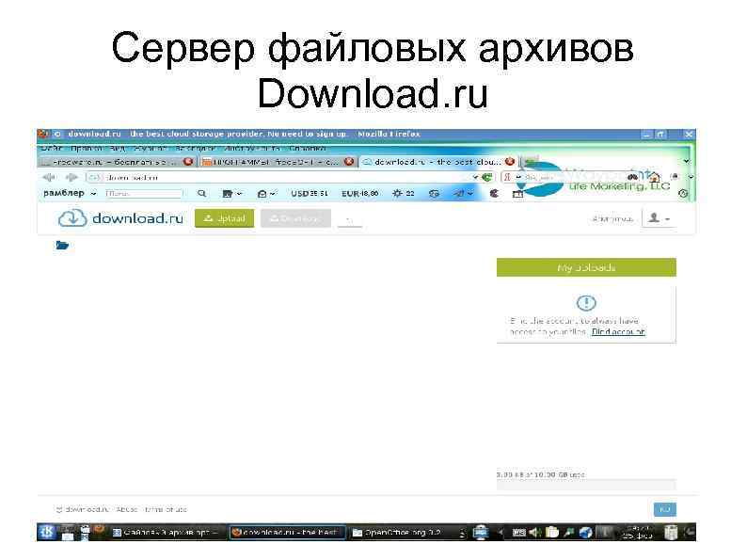Click the green Upload button
The height and width of the screenshot is (560, 747).
225,218
